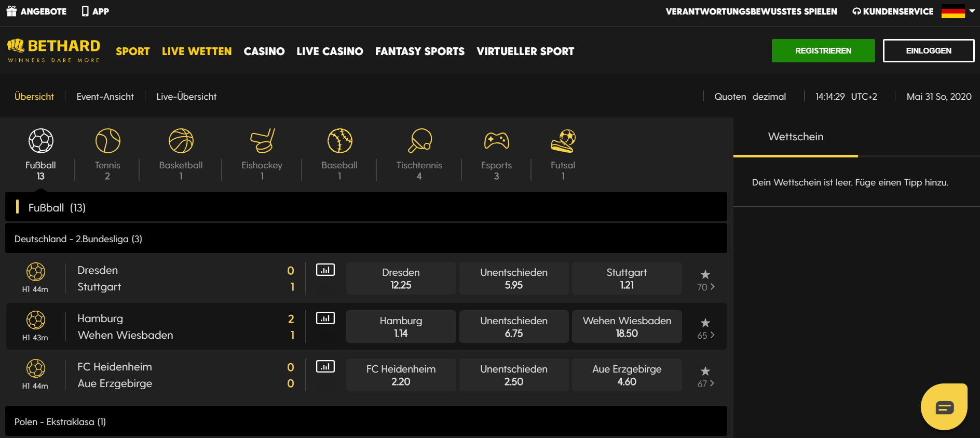Click football icon beside Dresden match
This screenshot has height=438, width=980.
[x=36, y=272]
